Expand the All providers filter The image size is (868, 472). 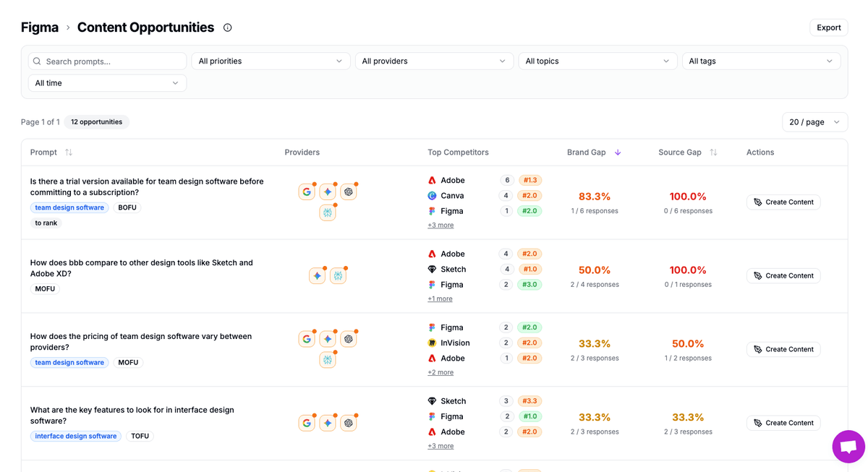tap(434, 61)
